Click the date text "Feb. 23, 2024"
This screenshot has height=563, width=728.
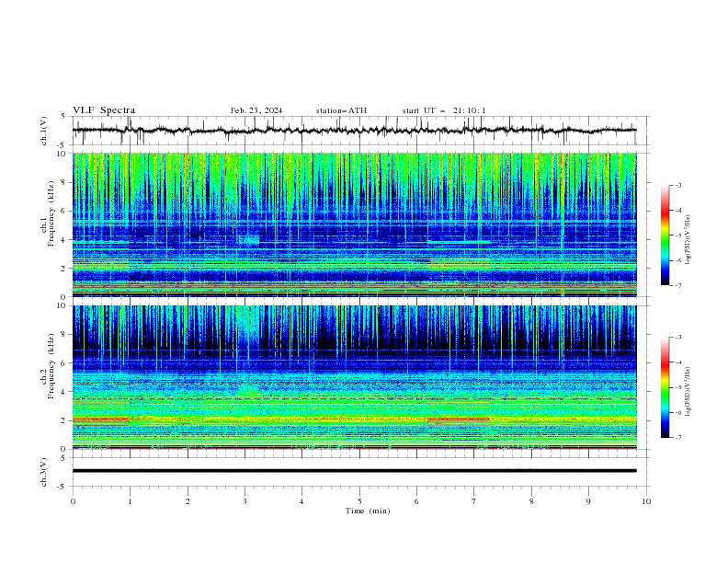(256, 110)
